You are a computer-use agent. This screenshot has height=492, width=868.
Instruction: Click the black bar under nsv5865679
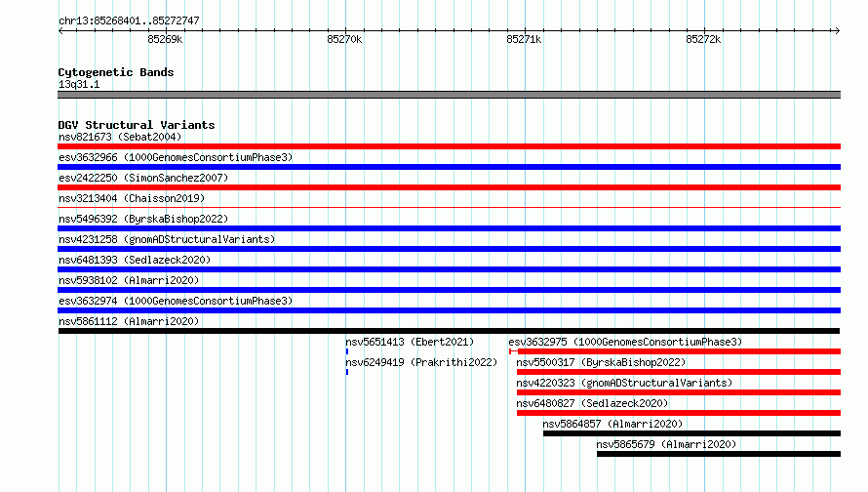pyautogui.click(x=719, y=454)
